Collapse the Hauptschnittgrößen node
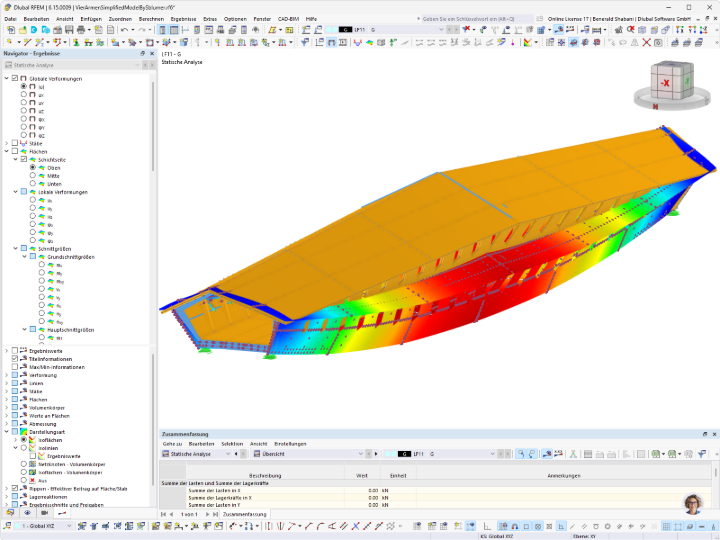This screenshot has height=540, width=720. point(24,329)
